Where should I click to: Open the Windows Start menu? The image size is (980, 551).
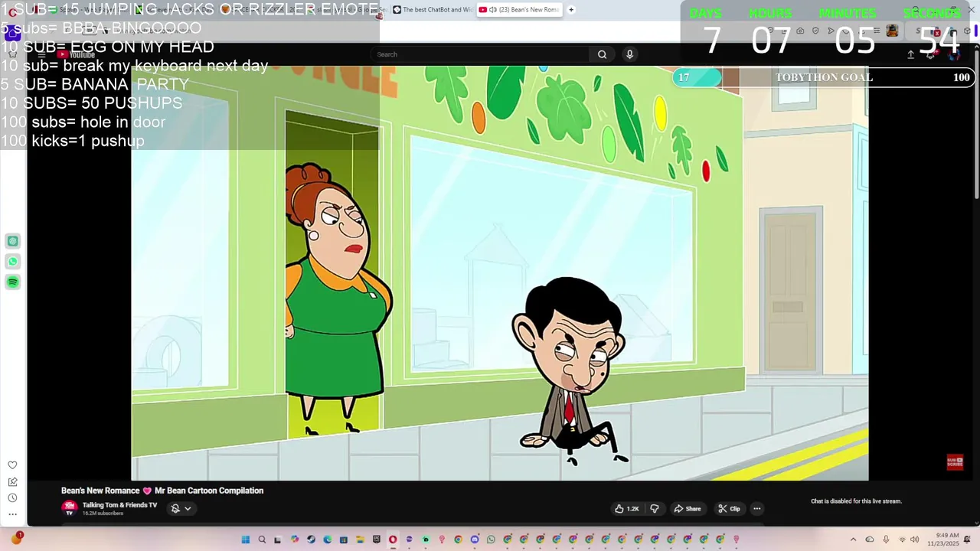point(245,540)
